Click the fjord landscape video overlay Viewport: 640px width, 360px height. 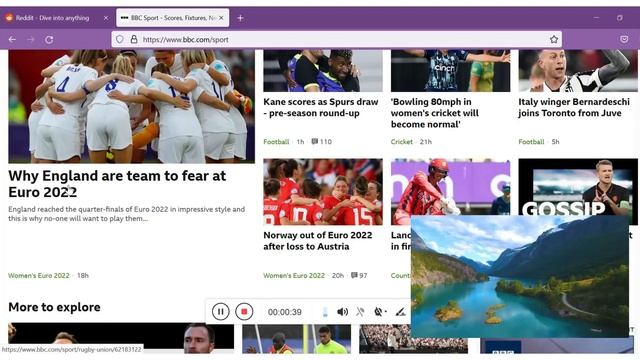click(x=520, y=276)
